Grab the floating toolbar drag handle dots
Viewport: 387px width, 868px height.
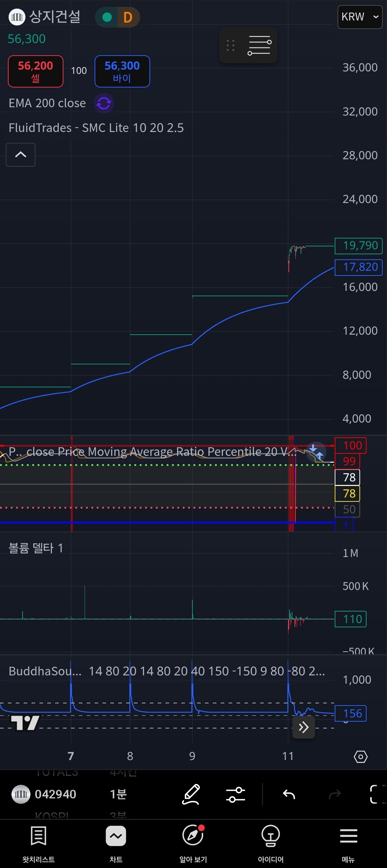tap(230, 45)
